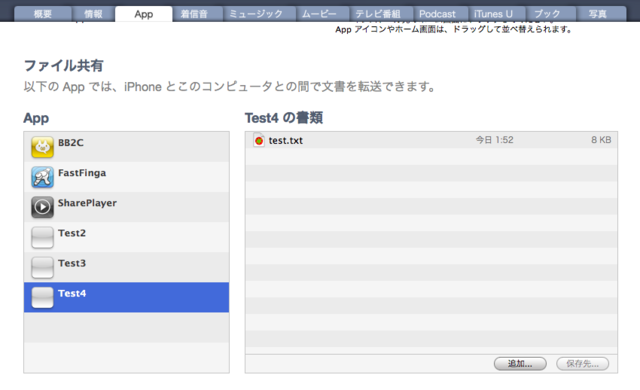This screenshot has height=390, width=640.
Task: Click the Test4 blank app icon
Action: (x=42, y=297)
